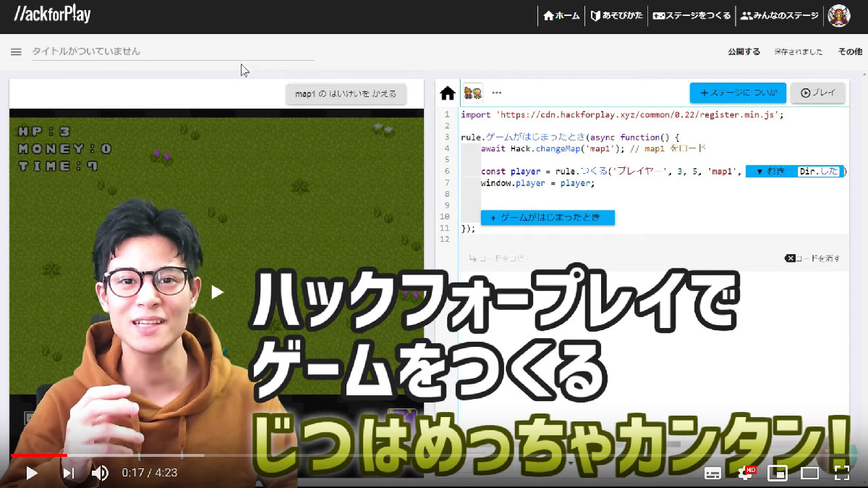Open the three-dot menu beside the sprites

pos(497,93)
